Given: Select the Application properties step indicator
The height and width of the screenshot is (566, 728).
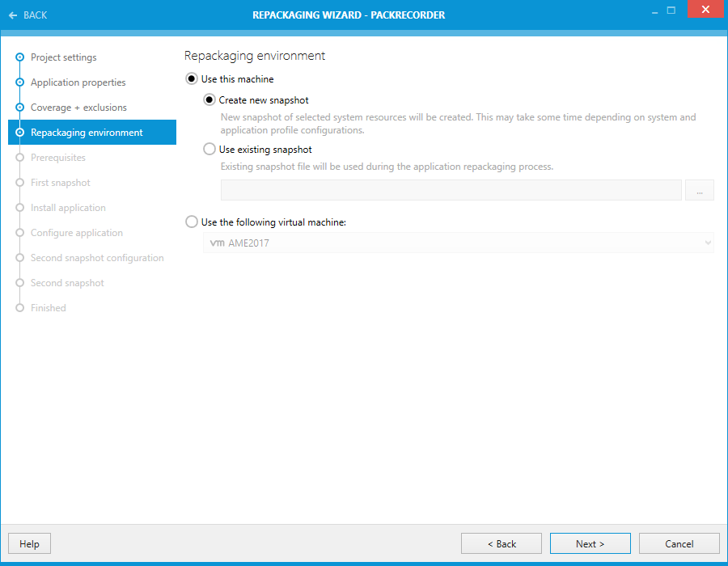Looking at the screenshot, I should tap(19, 82).
